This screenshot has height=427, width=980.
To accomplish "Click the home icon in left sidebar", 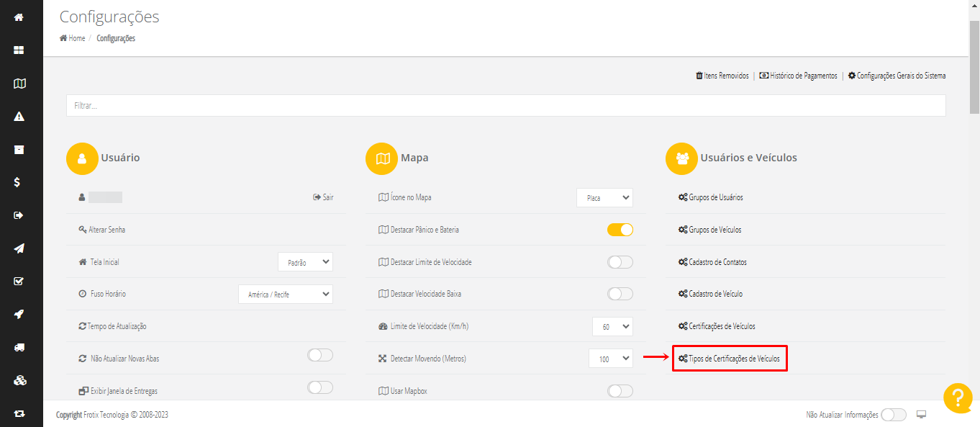I will point(19,17).
